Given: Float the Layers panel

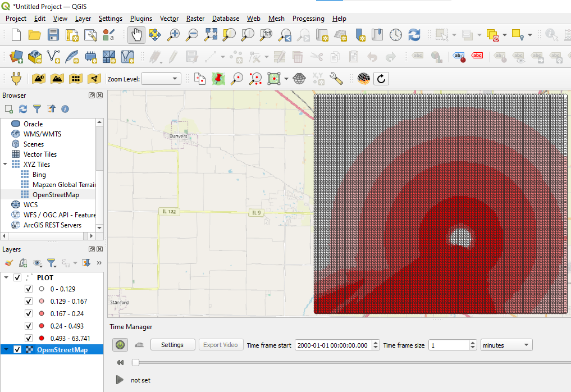Looking at the screenshot, I should coord(92,249).
